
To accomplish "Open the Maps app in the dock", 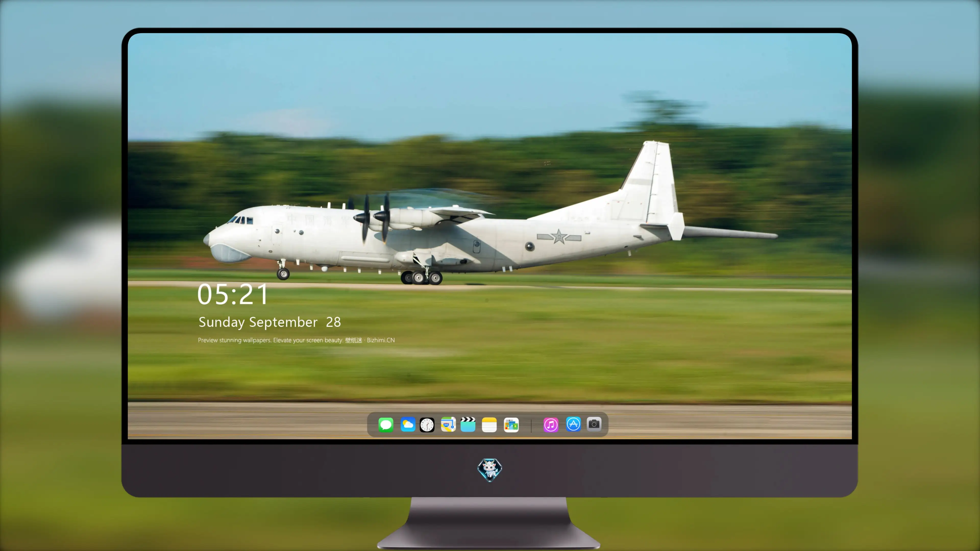I will pos(448,424).
